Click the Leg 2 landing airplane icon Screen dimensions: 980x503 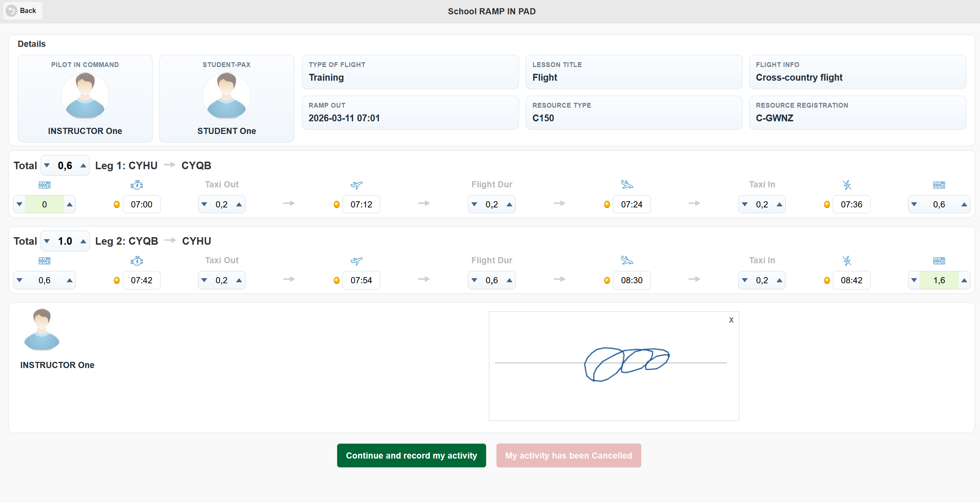click(627, 260)
